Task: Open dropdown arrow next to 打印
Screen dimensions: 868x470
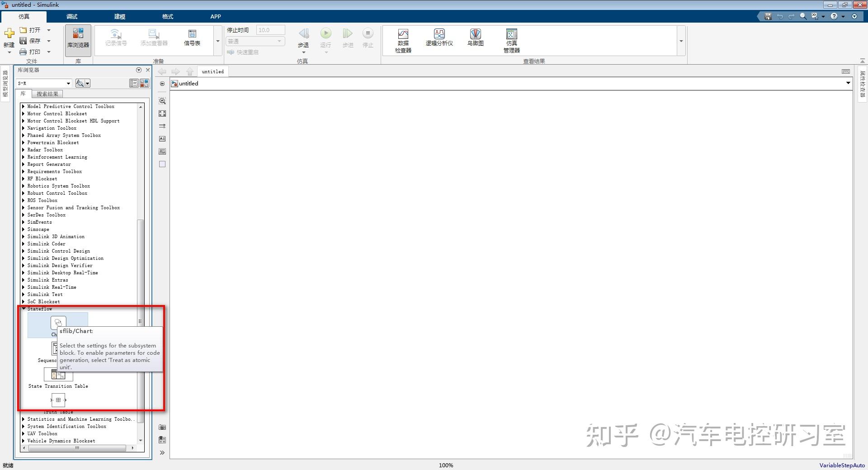Action: point(49,52)
